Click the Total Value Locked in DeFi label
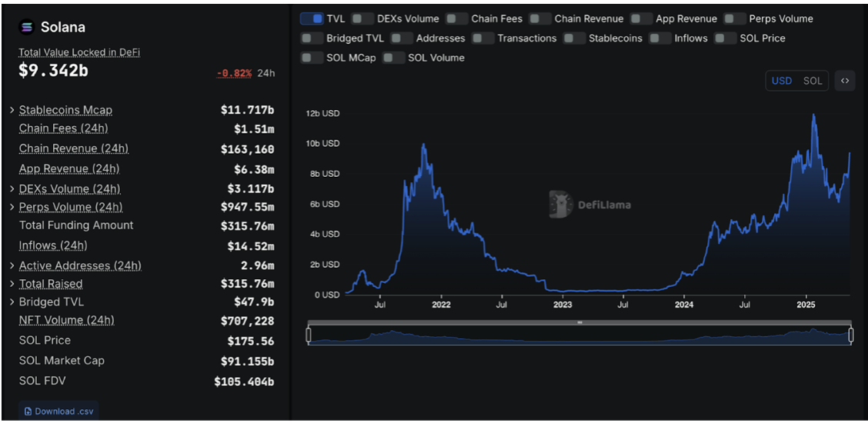The width and height of the screenshot is (868, 423). [79, 52]
